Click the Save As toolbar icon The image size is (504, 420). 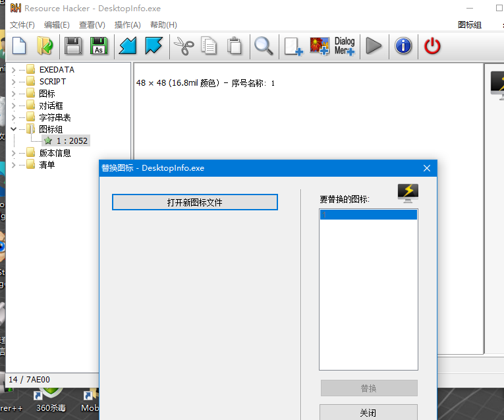(98, 46)
